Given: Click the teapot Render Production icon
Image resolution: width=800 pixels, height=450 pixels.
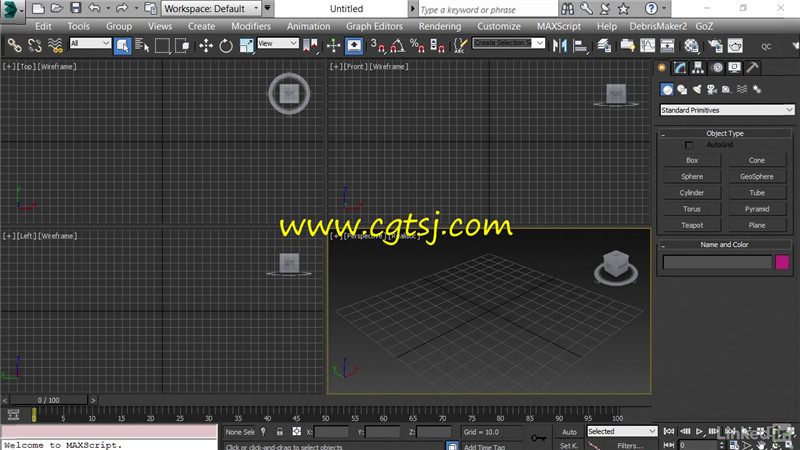Looking at the screenshot, I should 735,46.
